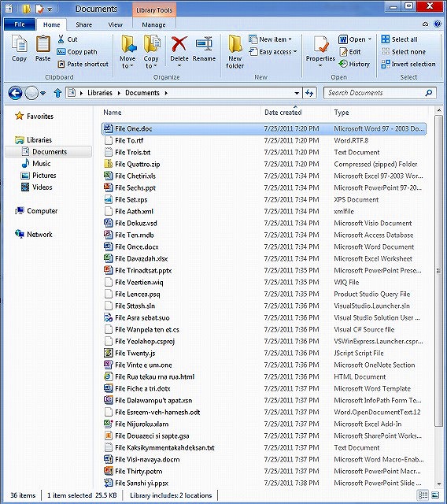
Task: Click Paste shortcut in the ribbon
Action: [83, 64]
